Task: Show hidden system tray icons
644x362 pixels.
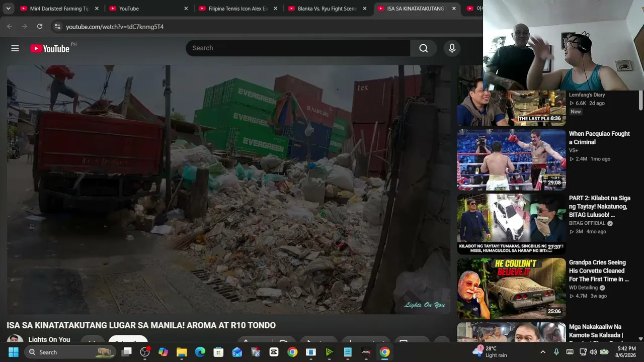Action: pyautogui.click(x=543, y=352)
